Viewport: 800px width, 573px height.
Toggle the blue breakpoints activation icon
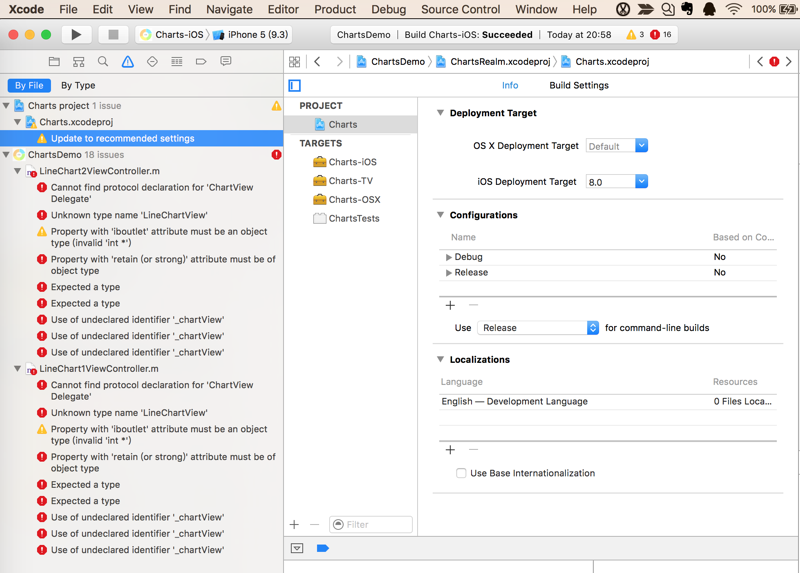click(x=322, y=548)
